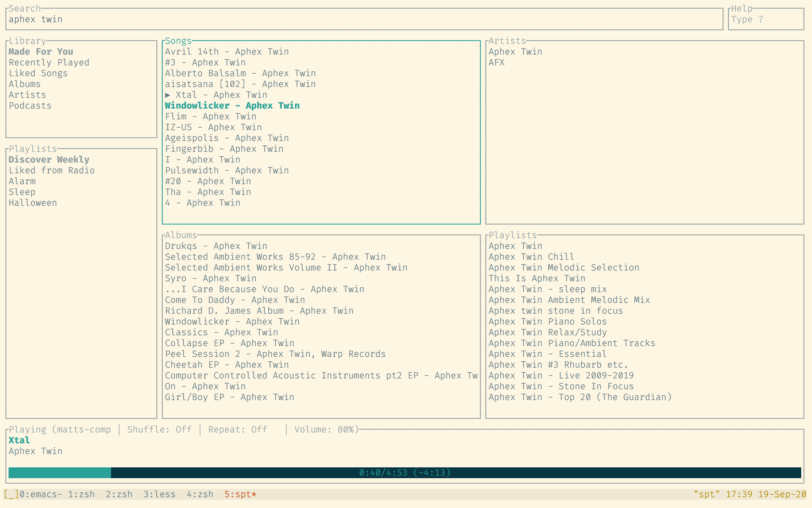Open playlist Aphex Twin Piano Solos
The image size is (812, 508).
coord(547,322)
